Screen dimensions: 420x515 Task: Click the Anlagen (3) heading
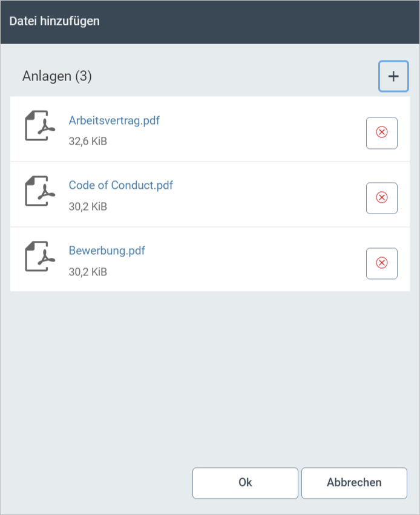click(x=57, y=76)
